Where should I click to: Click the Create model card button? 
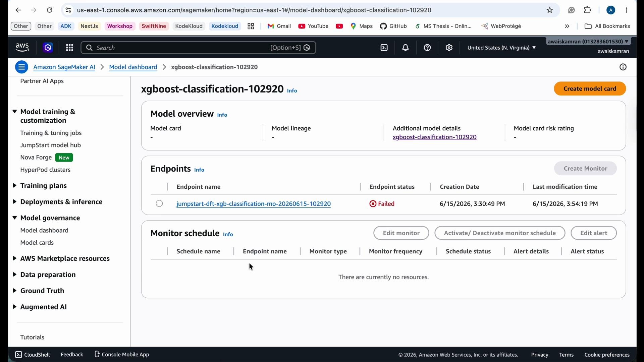point(590,89)
